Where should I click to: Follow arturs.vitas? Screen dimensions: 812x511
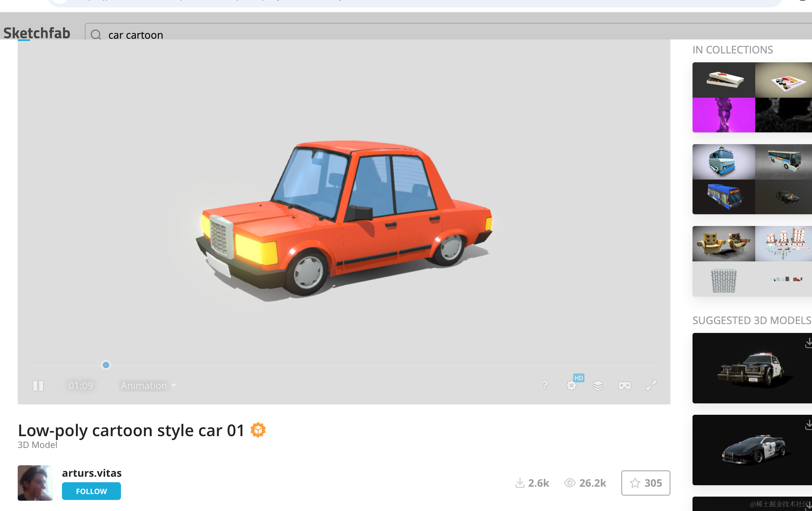(91, 491)
